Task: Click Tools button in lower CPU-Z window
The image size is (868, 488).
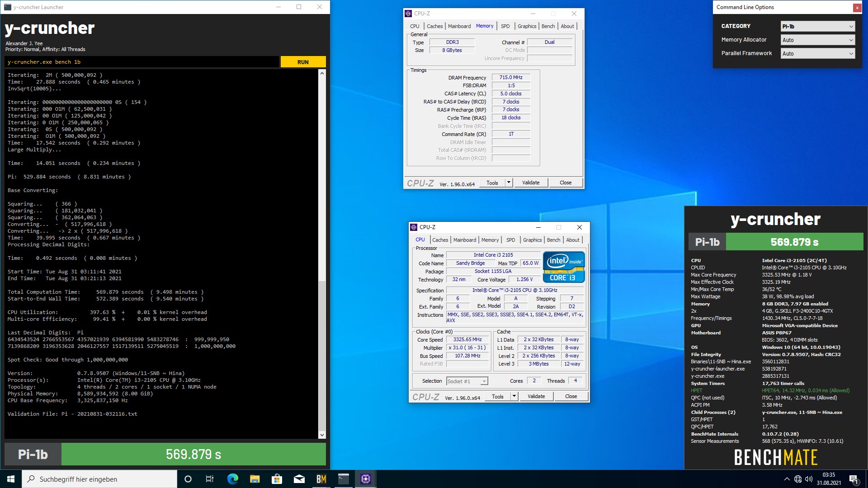Action: (498, 396)
